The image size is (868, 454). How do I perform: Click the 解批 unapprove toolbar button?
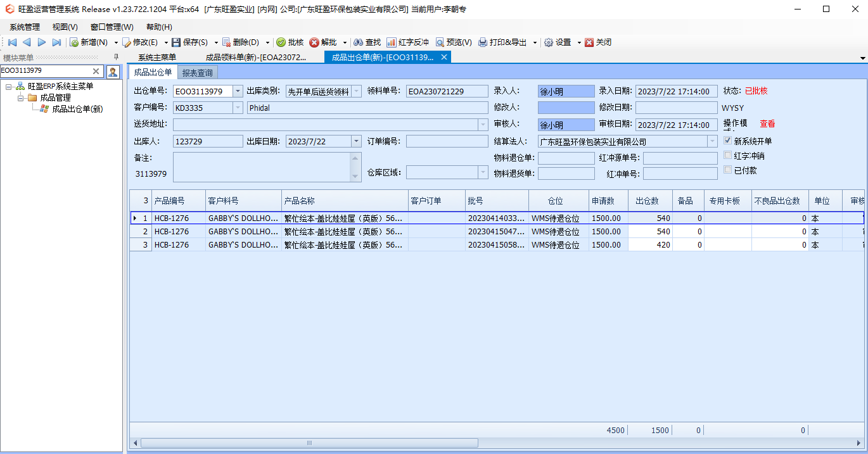(323, 42)
